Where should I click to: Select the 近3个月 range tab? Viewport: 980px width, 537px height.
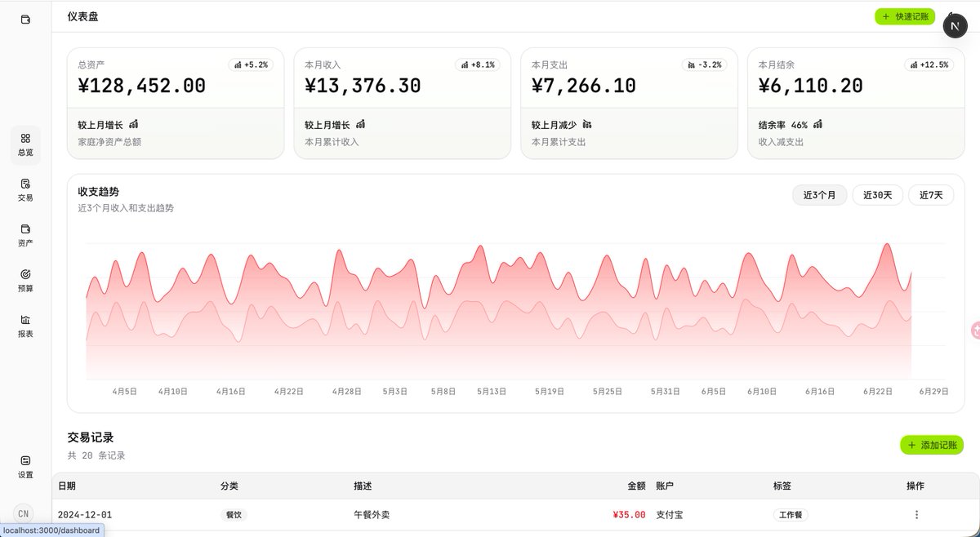pos(819,195)
